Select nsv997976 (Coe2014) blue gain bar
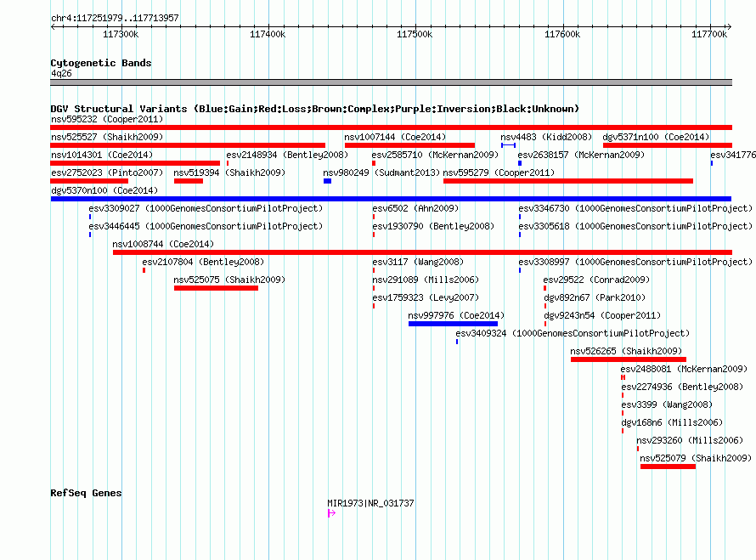 453,324
